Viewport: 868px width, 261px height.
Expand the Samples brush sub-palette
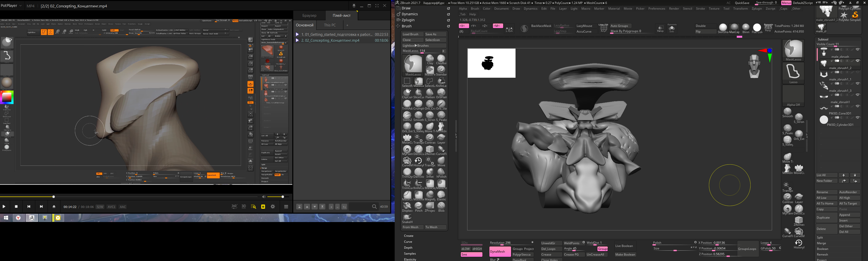click(410, 254)
